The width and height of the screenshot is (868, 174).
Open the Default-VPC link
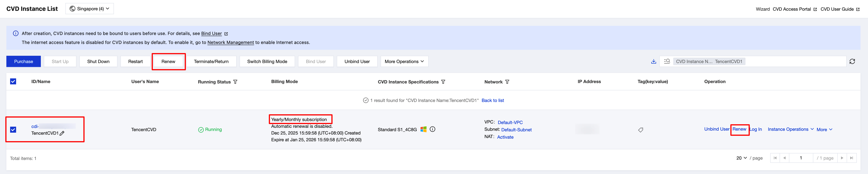tap(510, 123)
